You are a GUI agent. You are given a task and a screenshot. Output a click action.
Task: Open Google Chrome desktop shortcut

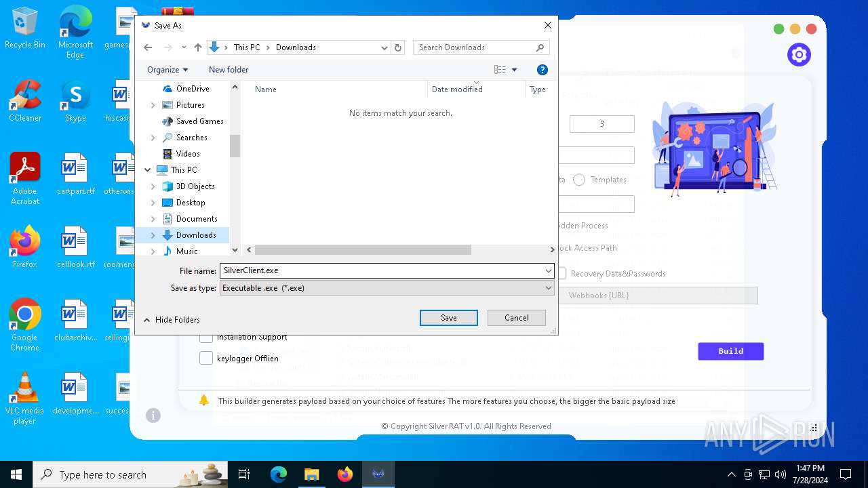coord(25,325)
